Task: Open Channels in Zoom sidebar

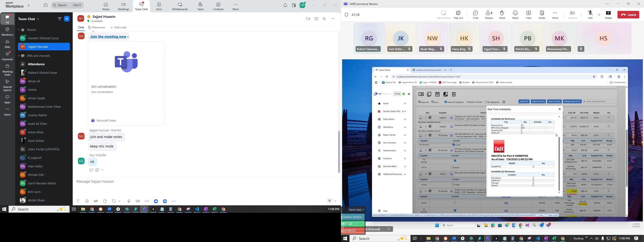Action: click(8, 56)
